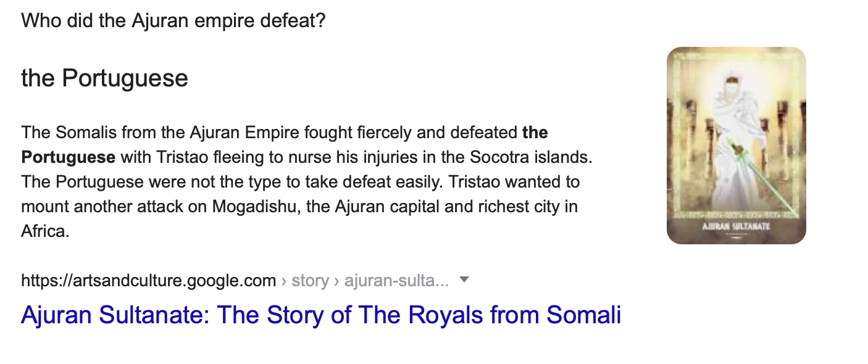Expand the dropdown arrow beside the result URL

click(465, 280)
